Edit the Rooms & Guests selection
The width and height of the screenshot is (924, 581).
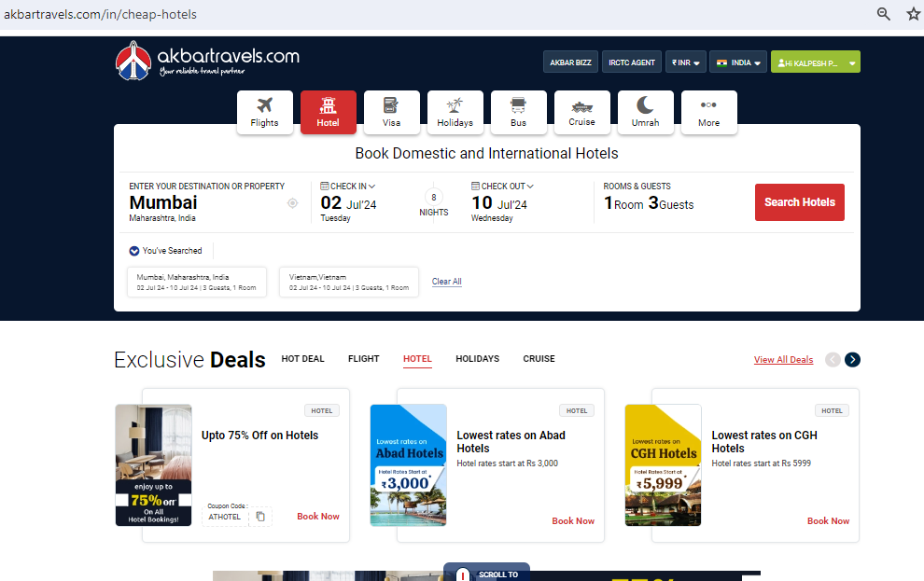pos(649,197)
